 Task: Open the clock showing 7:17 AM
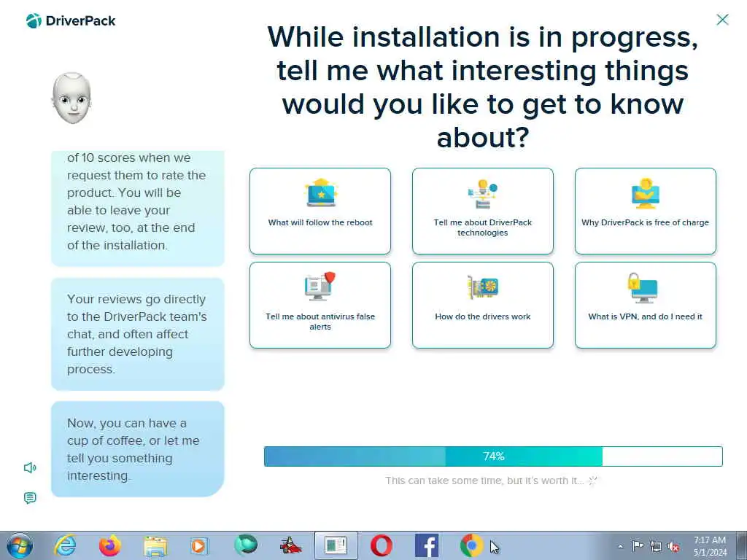[709, 545]
